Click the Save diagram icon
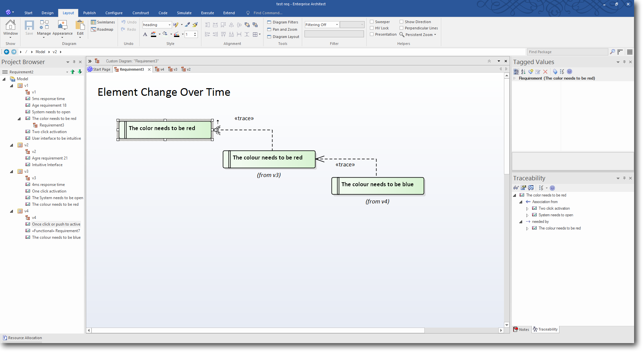 click(x=29, y=28)
